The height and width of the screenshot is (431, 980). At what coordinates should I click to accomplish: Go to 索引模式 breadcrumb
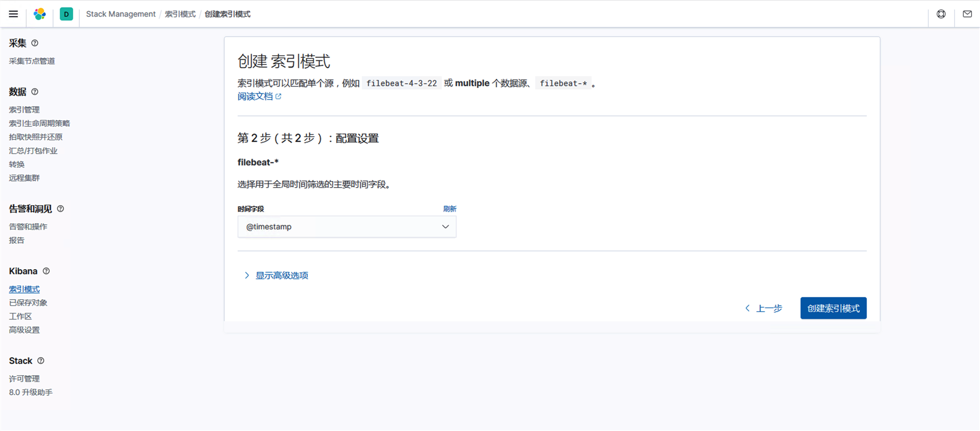(x=180, y=14)
